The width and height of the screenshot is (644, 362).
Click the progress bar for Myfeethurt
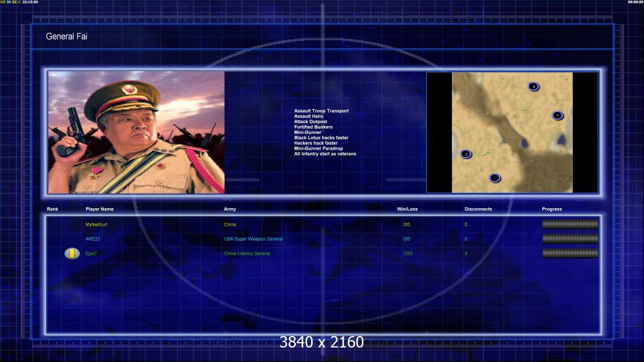pyautogui.click(x=570, y=224)
